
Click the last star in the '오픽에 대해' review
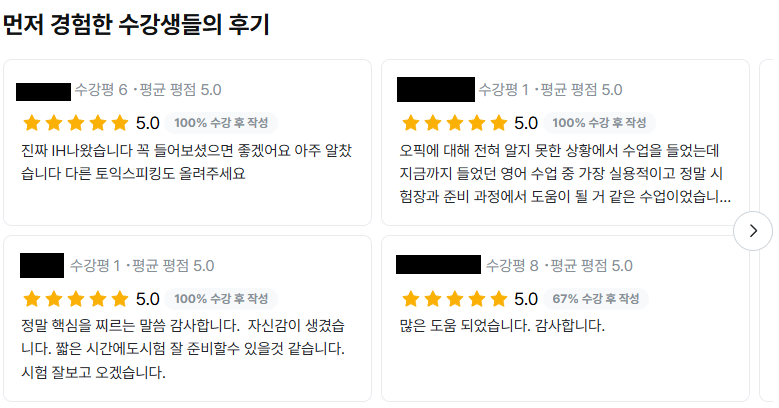tap(498, 124)
